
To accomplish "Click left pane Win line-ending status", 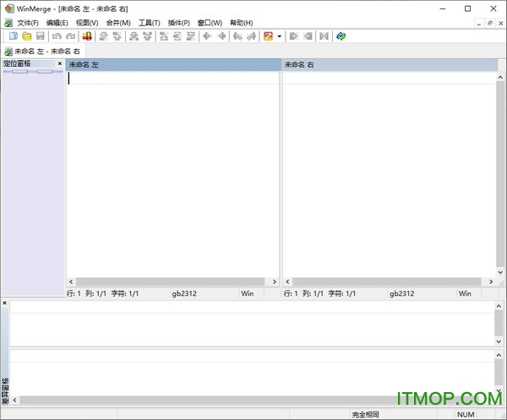I will (x=248, y=293).
